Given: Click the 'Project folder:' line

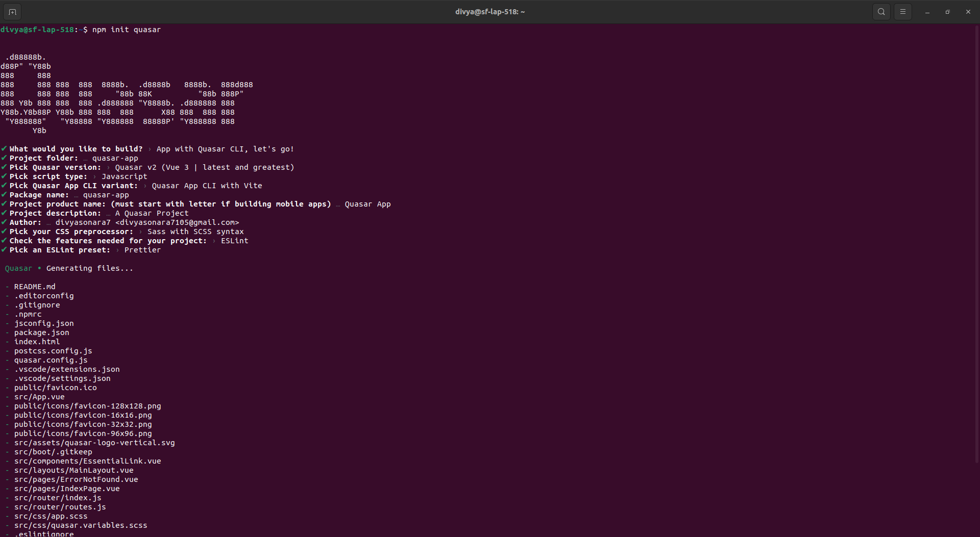Looking at the screenshot, I should click(x=69, y=159).
